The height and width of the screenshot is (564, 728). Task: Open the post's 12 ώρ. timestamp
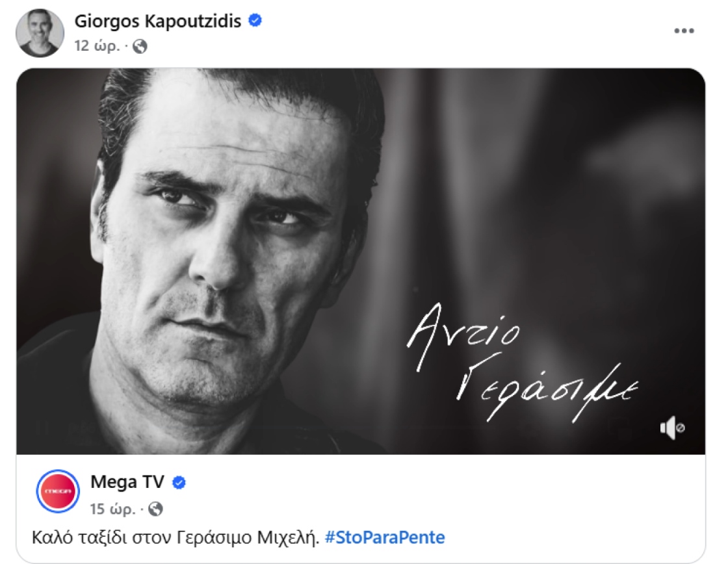coord(97,46)
